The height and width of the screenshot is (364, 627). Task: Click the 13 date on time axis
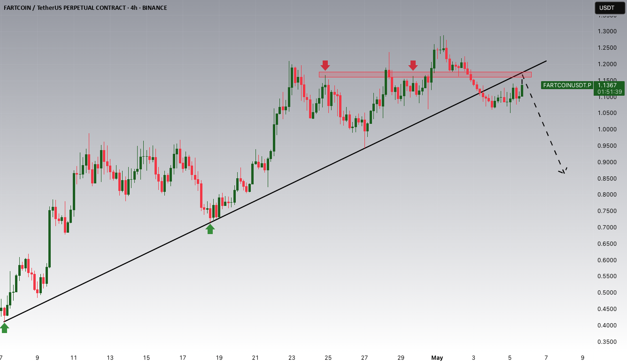point(110,357)
